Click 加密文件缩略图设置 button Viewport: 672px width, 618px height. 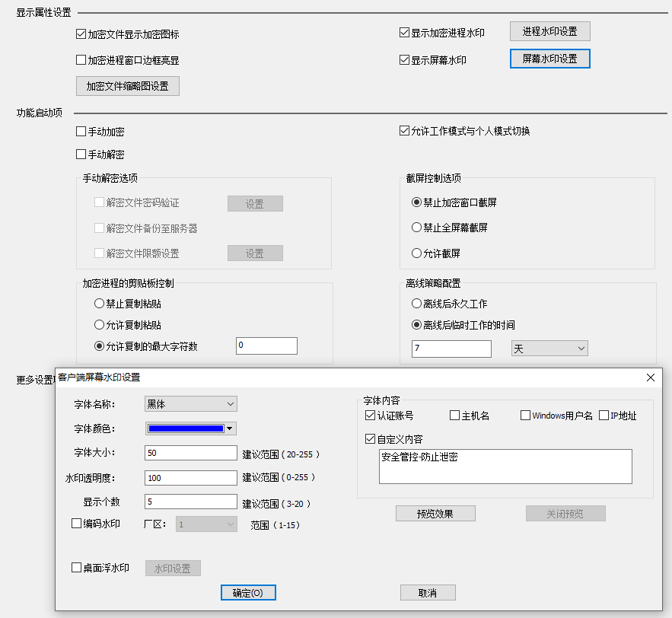click(x=128, y=86)
